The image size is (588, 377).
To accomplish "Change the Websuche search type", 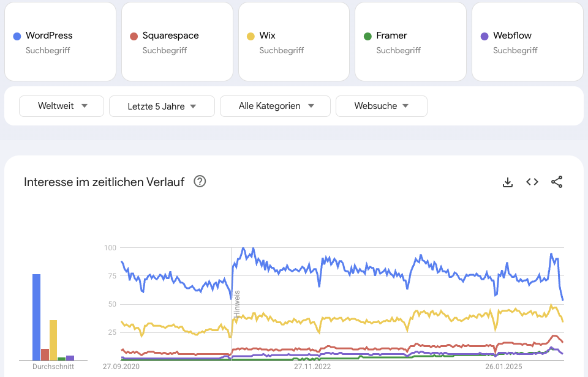I will click(x=381, y=106).
